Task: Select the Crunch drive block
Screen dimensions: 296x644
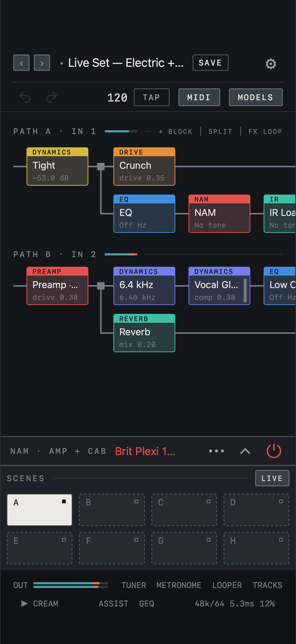Action: pos(144,167)
